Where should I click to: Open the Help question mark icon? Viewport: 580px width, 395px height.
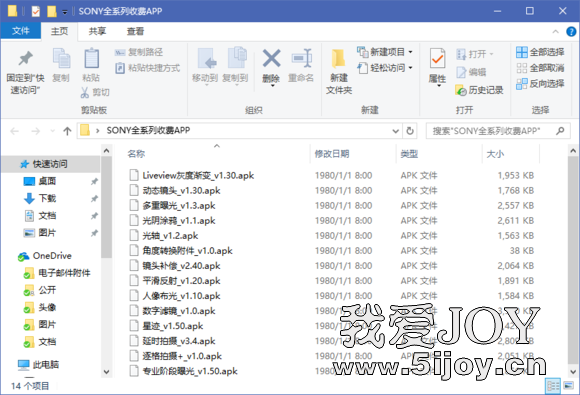[x=571, y=32]
